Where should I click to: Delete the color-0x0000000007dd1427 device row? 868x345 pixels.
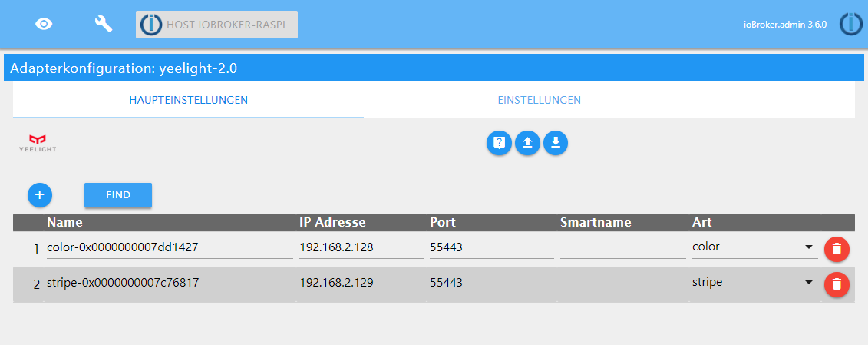(x=837, y=248)
